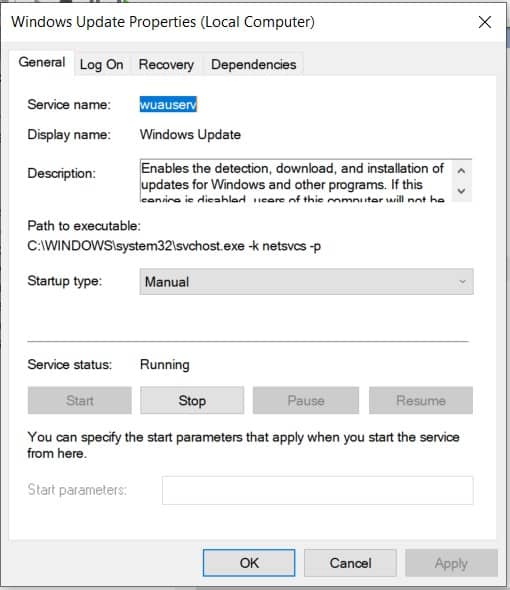Viewport: 510px width, 590px height.
Task: Click the Apply button
Action: click(x=451, y=563)
